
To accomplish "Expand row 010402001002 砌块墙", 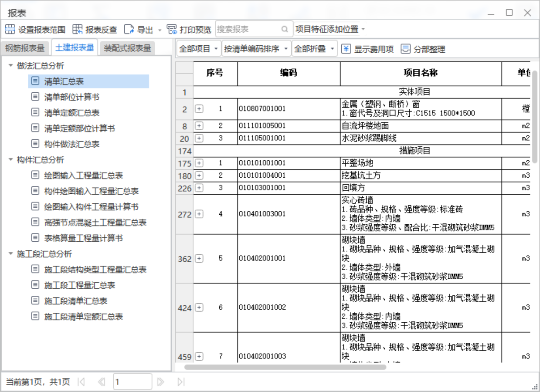I will point(199,308).
